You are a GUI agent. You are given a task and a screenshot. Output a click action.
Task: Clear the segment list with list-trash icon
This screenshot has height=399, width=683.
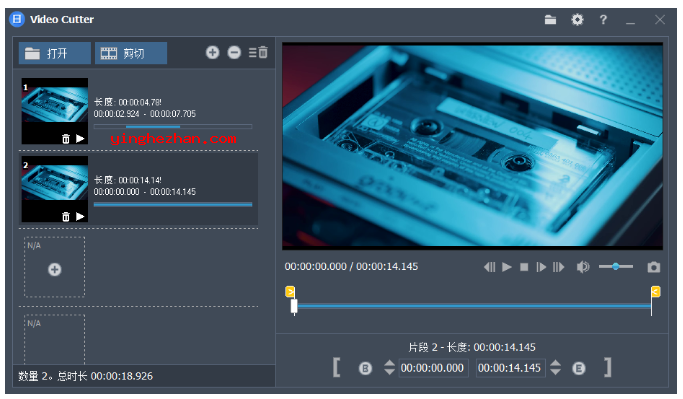point(258,53)
